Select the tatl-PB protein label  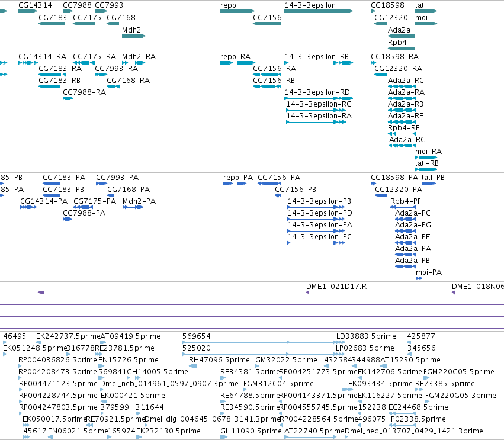433,178
